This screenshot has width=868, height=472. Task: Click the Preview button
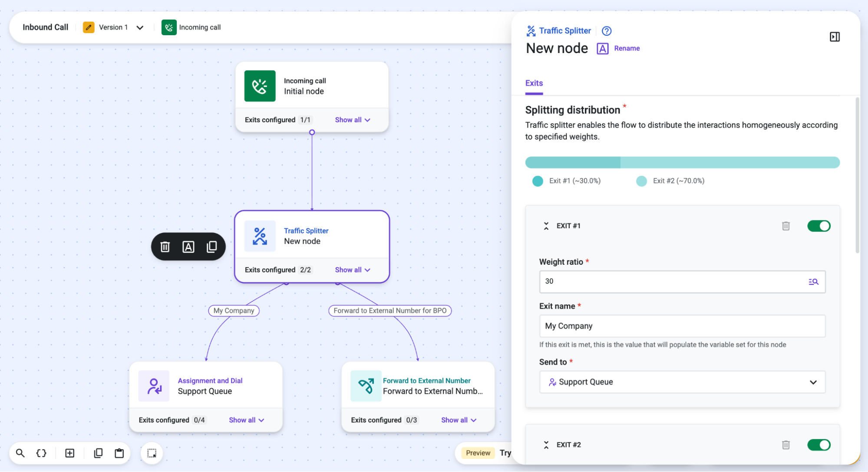(x=478, y=453)
